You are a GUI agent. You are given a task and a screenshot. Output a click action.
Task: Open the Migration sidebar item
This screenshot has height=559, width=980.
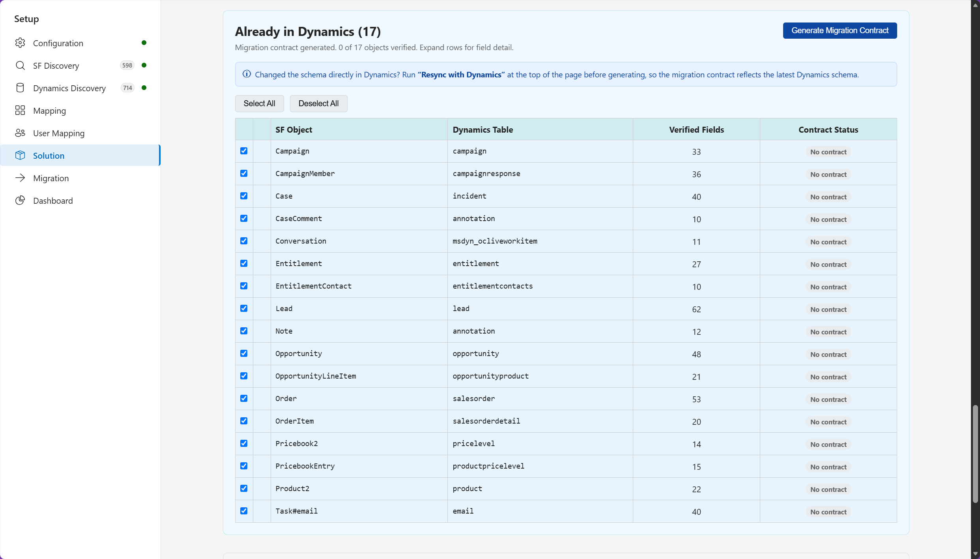(80, 178)
